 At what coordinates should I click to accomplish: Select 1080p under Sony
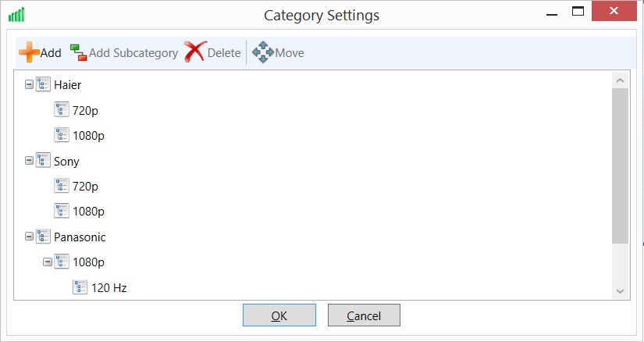(88, 212)
